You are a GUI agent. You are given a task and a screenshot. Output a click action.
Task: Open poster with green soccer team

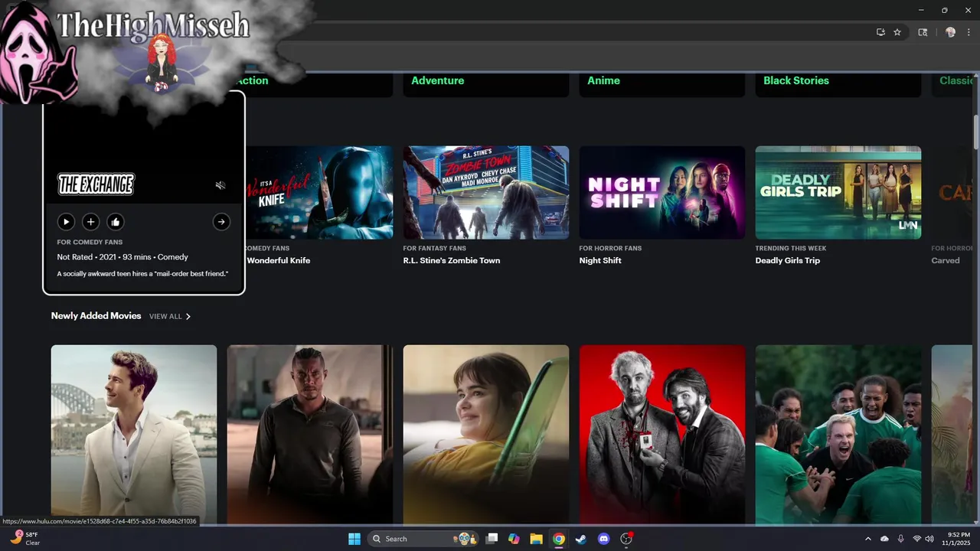click(838, 434)
